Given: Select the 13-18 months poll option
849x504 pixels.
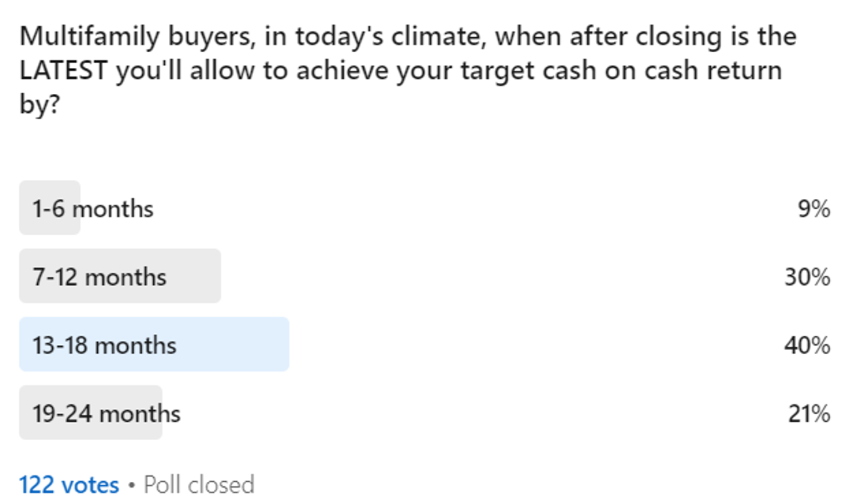Looking at the screenshot, I should click(x=104, y=345).
